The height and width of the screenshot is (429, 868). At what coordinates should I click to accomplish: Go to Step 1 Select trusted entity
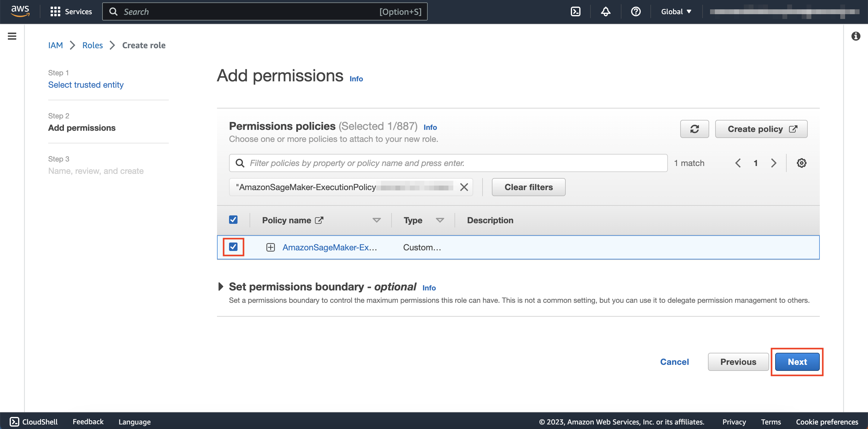tap(86, 85)
